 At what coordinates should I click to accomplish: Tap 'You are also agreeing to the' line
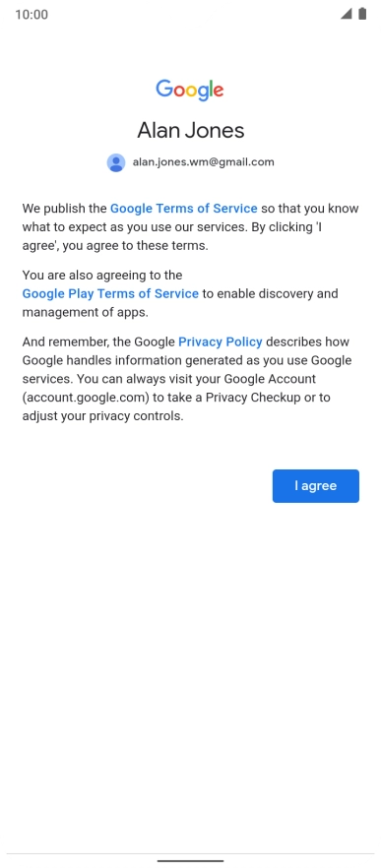[x=102, y=276]
